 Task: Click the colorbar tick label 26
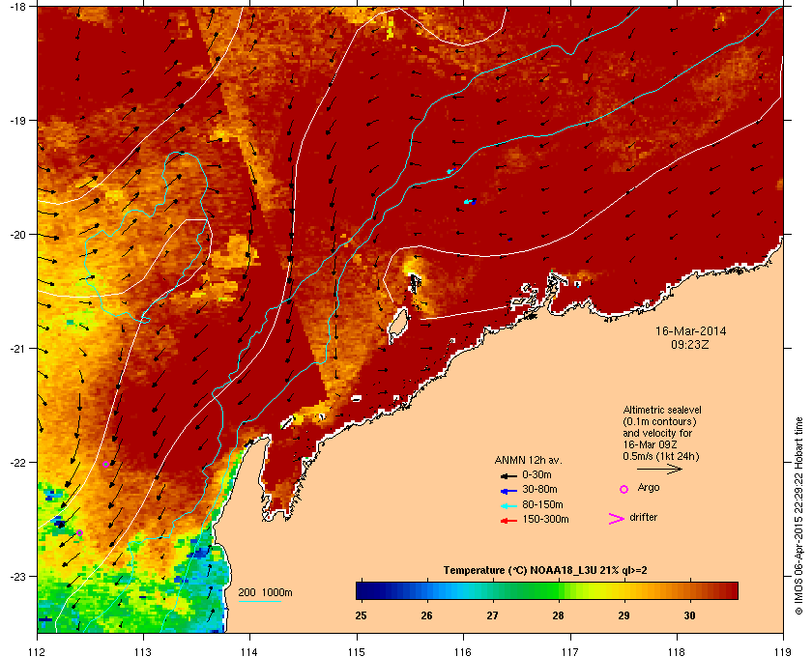[x=426, y=615]
